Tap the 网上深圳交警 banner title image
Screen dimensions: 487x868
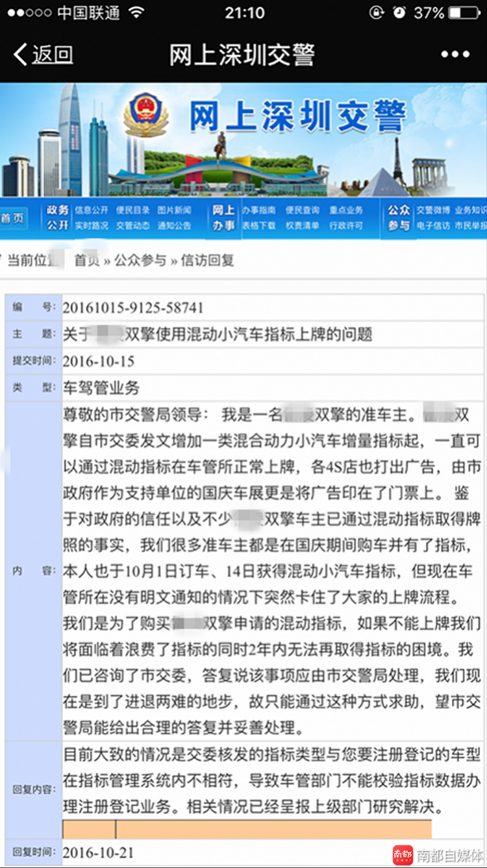click(298, 116)
